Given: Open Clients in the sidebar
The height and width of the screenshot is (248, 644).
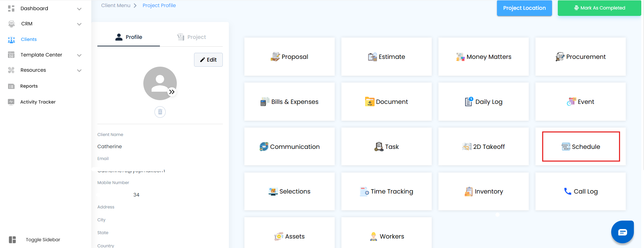Looking at the screenshot, I should [29, 39].
